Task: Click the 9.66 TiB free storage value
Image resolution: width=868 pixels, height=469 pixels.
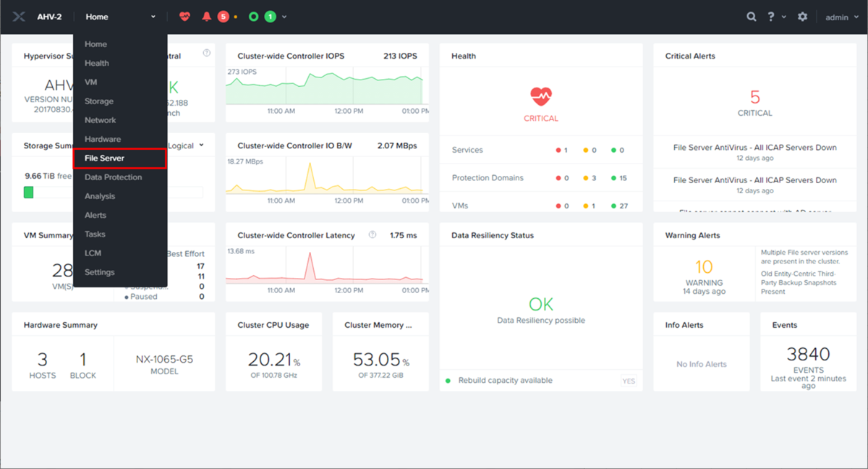Action: pos(48,176)
